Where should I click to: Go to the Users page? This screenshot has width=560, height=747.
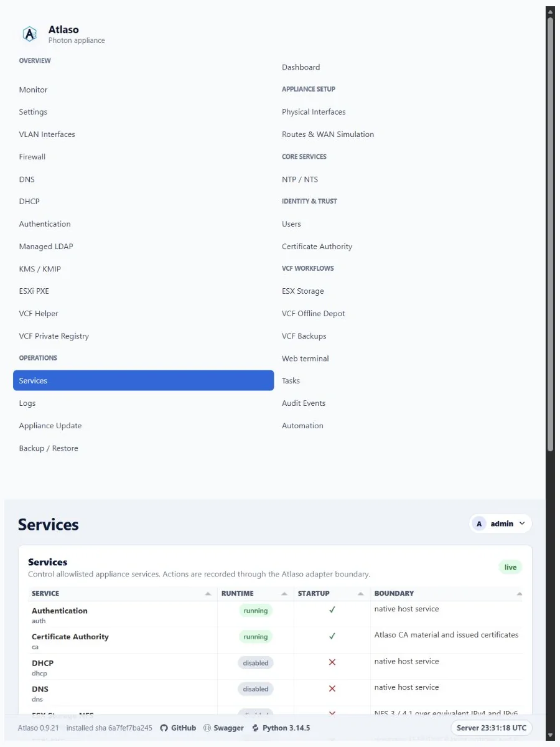point(291,224)
